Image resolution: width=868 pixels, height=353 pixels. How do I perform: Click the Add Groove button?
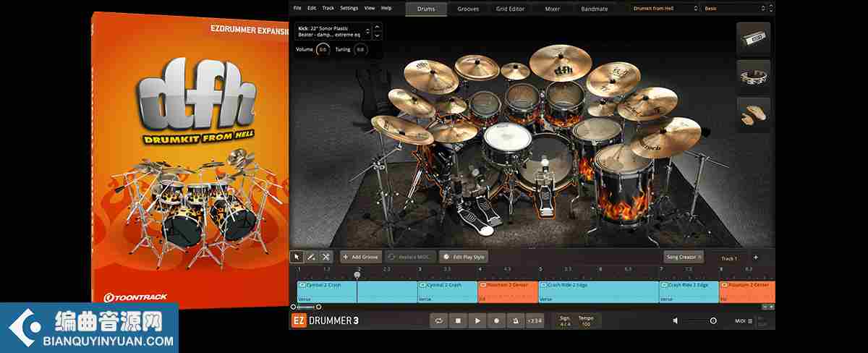361,257
